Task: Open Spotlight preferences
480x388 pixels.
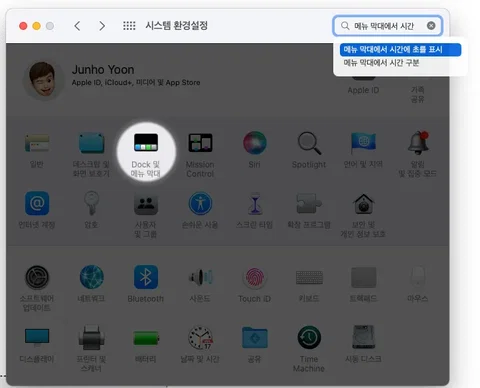Action: click(309, 150)
